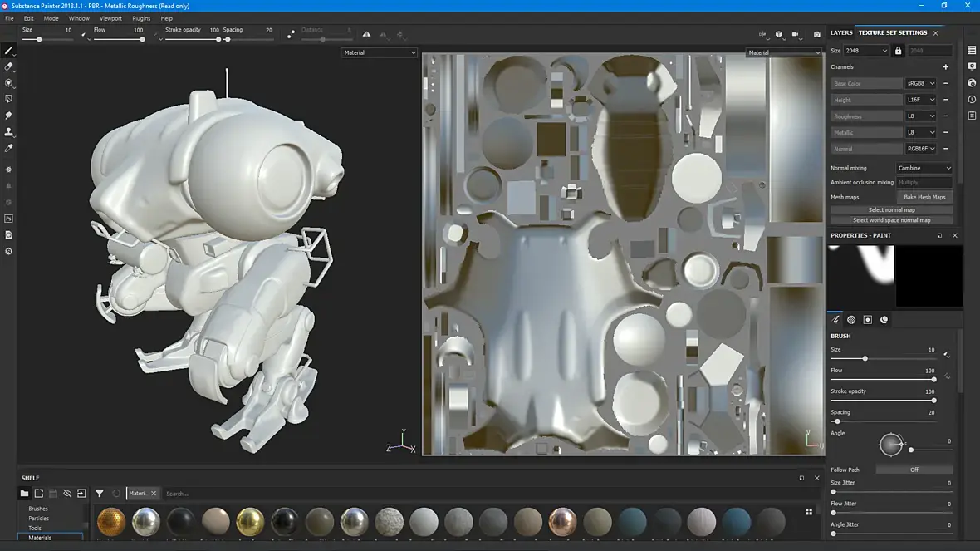Open the Plugins menu
980x551 pixels.
click(x=142, y=18)
